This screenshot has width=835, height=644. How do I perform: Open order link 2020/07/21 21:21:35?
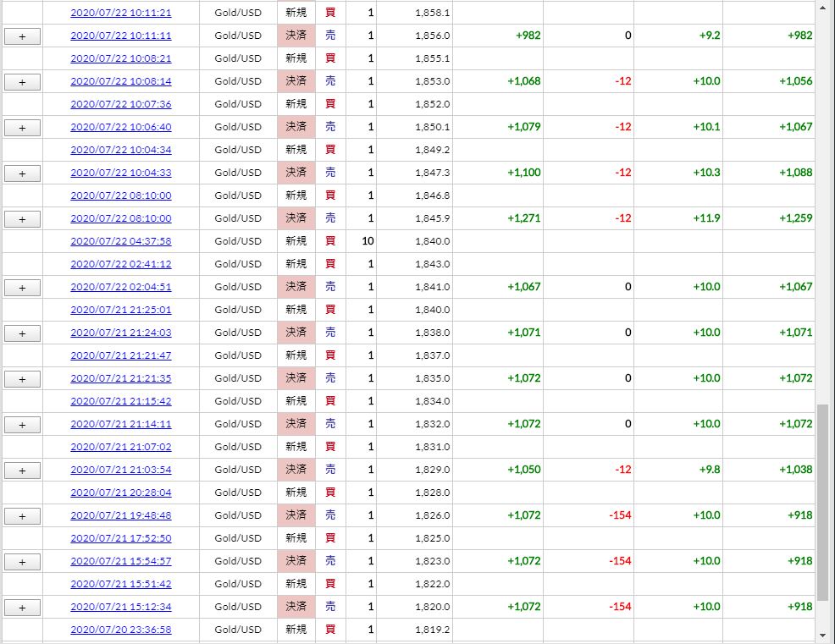tap(121, 378)
